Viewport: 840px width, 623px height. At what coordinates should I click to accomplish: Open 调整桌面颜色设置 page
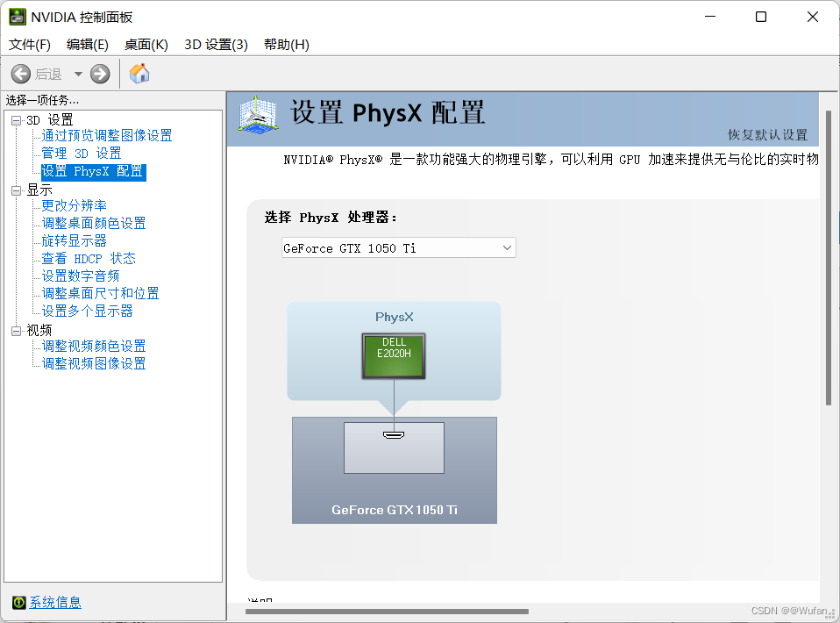tap(94, 224)
